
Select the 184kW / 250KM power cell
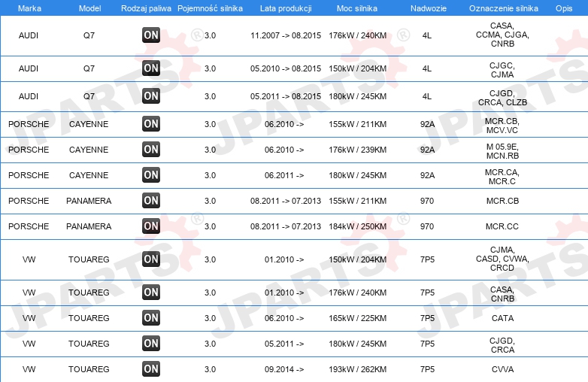[x=357, y=226]
